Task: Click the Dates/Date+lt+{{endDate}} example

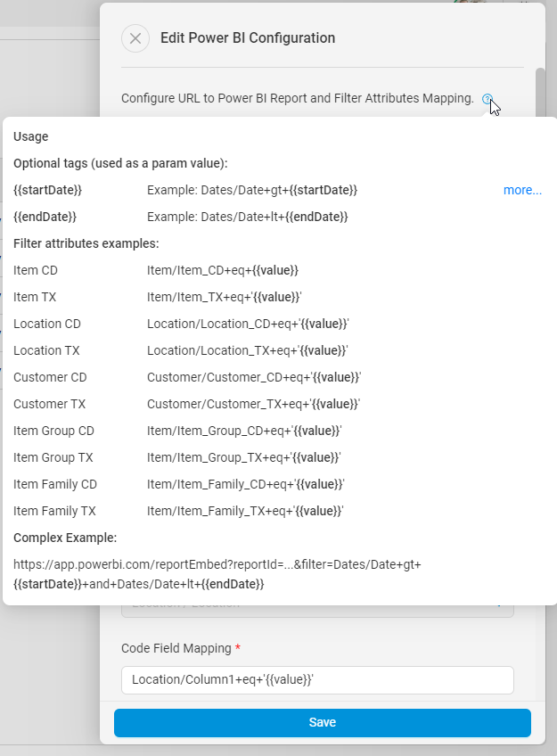Action: [247, 217]
